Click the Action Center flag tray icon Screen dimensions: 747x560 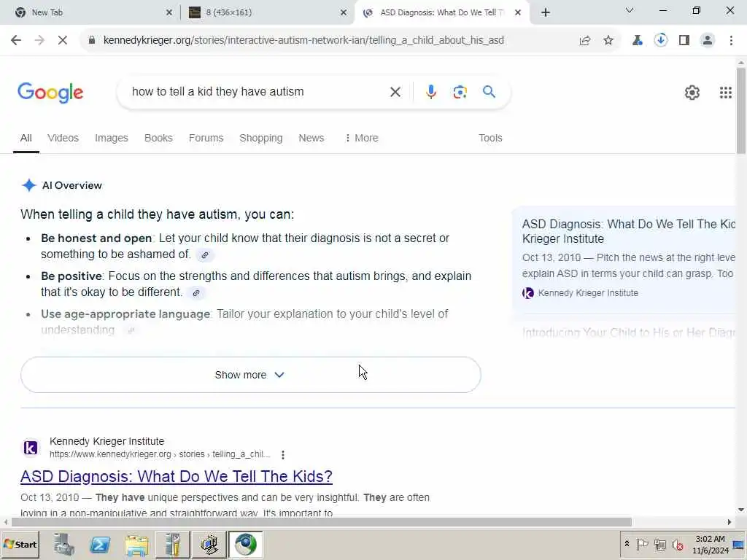[x=642, y=544]
